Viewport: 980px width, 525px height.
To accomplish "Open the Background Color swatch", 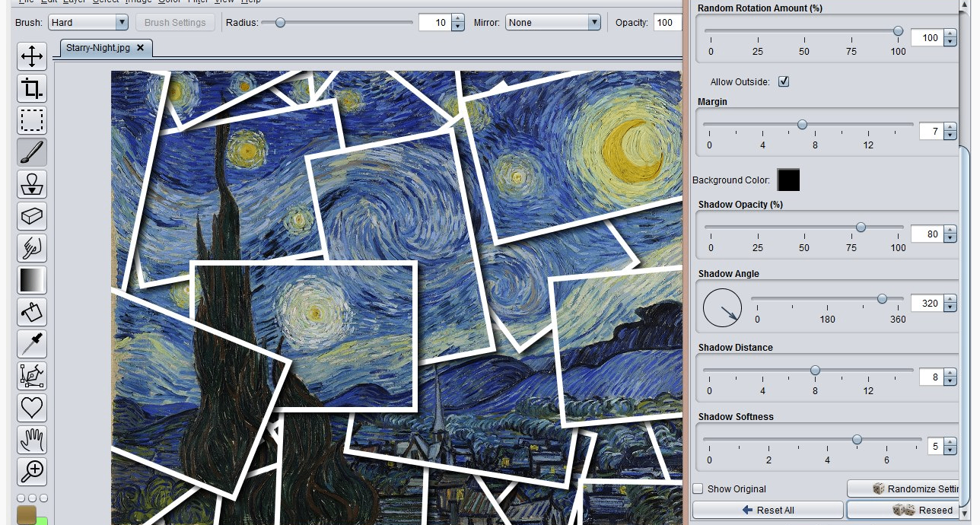I will point(788,180).
